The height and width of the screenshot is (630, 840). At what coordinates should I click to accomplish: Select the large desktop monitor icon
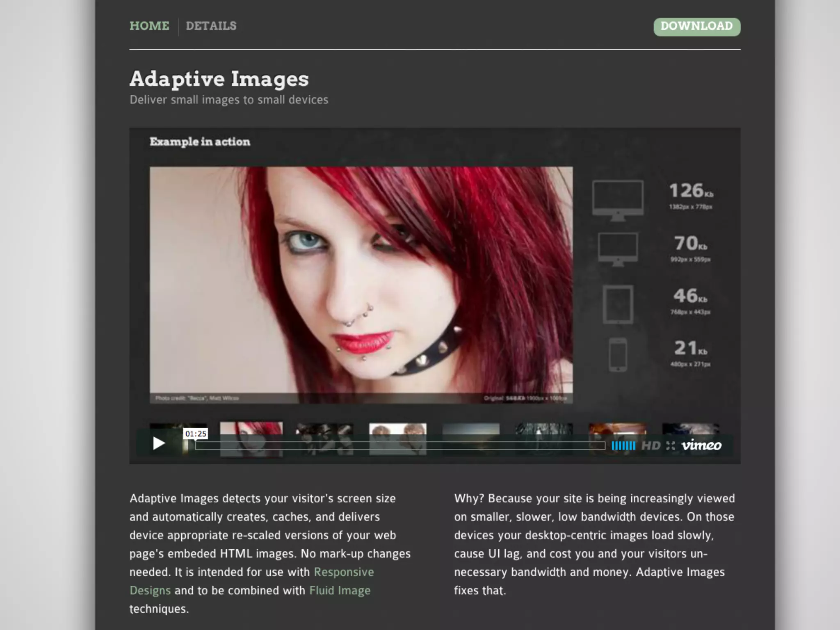pyautogui.click(x=618, y=200)
